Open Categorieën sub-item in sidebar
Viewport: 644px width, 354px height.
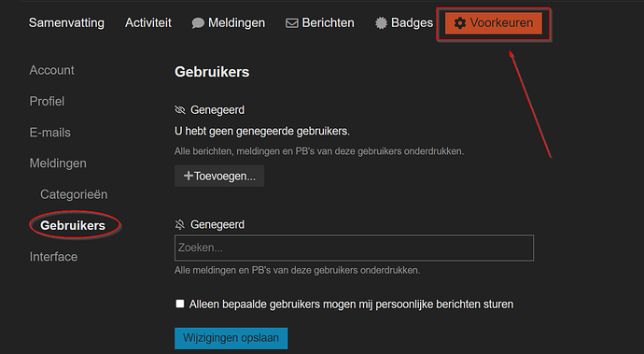(74, 194)
